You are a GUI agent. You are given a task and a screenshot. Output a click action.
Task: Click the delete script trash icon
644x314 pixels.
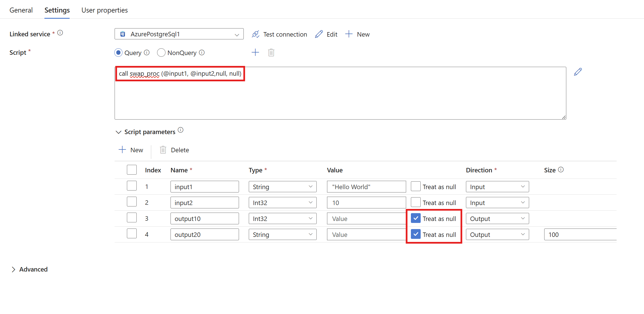271,53
